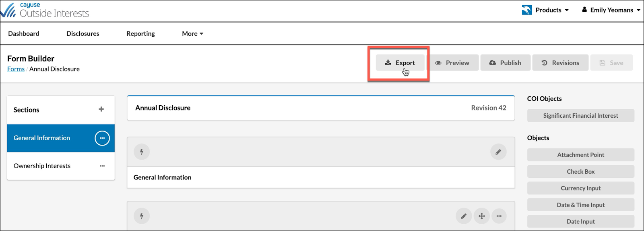Open ellipsis menu on lower block
The image size is (644, 231).
[499, 216]
